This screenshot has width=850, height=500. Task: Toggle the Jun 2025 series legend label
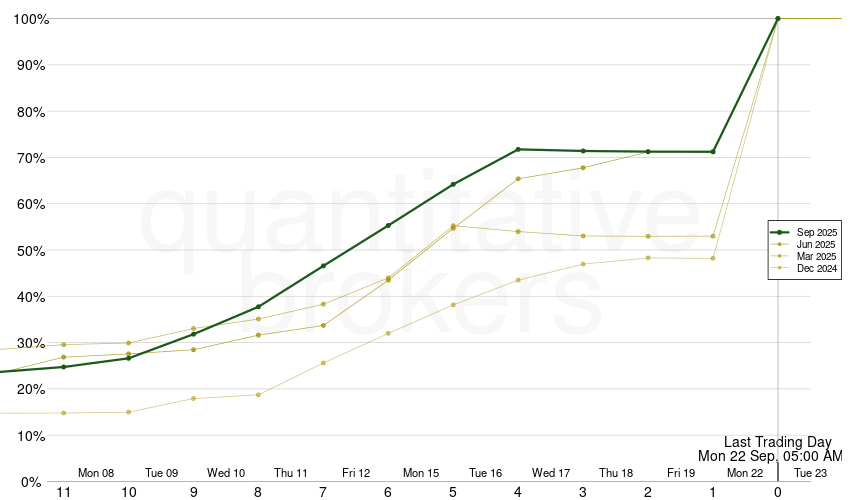(x=817, y=245)
